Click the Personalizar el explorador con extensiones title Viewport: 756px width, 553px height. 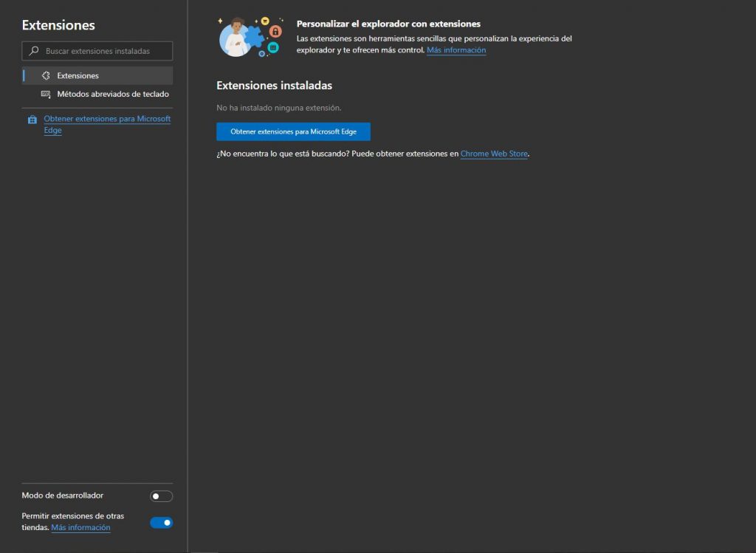[x=388, y=24]
